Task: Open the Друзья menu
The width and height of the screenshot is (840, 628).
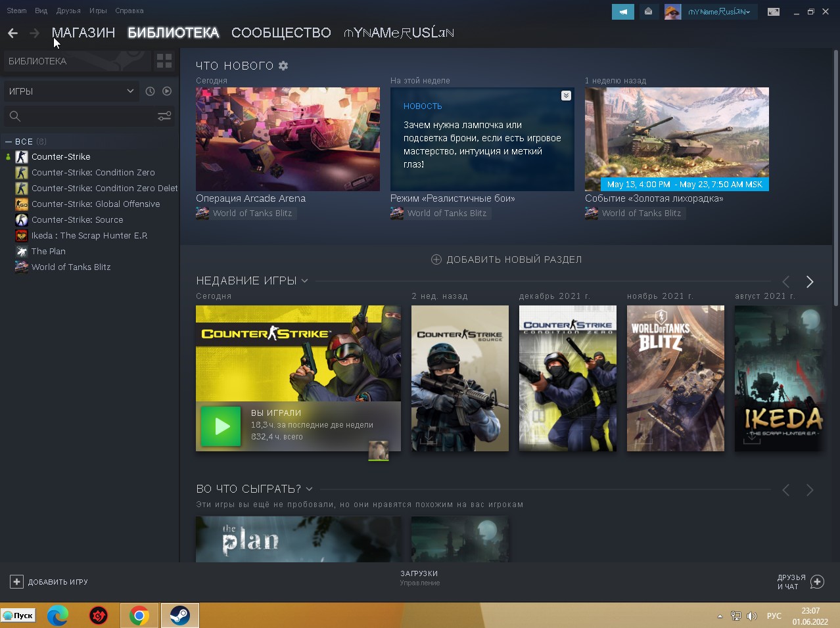Action: tap(68, 11)
